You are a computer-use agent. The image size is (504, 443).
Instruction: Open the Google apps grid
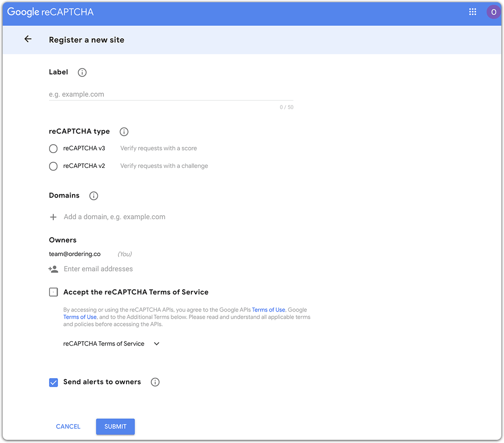click(x=472, y=12)
